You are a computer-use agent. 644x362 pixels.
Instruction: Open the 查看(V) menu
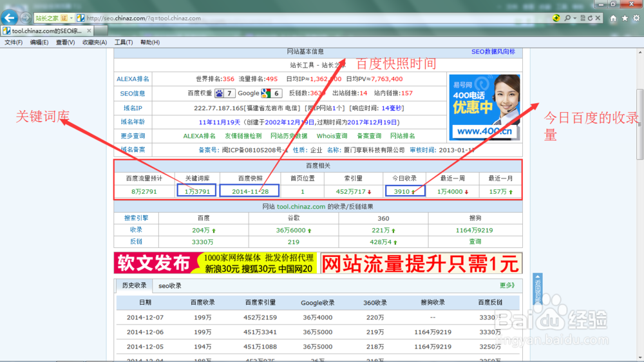(65, 43)
